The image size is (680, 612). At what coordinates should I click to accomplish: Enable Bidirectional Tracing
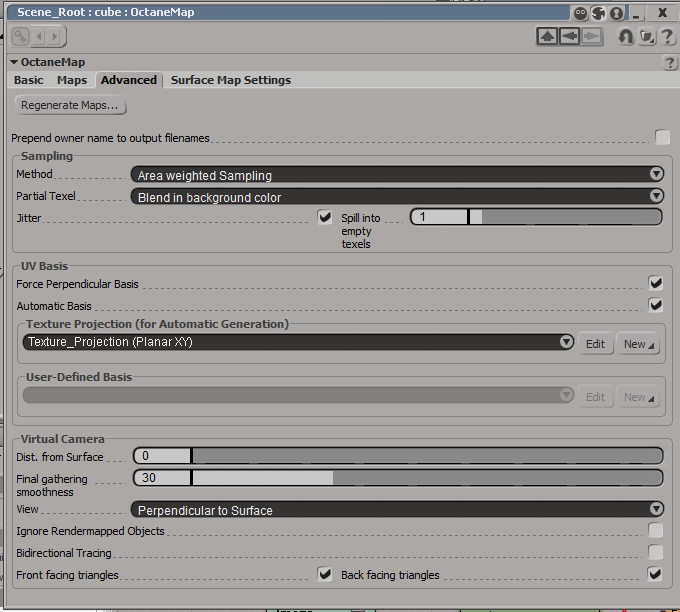(655, 552)
